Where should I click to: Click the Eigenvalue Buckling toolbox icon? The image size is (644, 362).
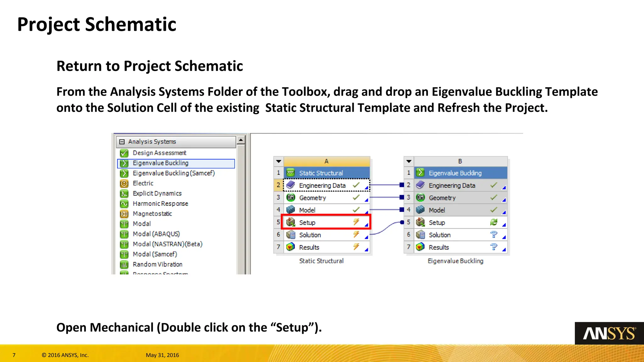124,163
